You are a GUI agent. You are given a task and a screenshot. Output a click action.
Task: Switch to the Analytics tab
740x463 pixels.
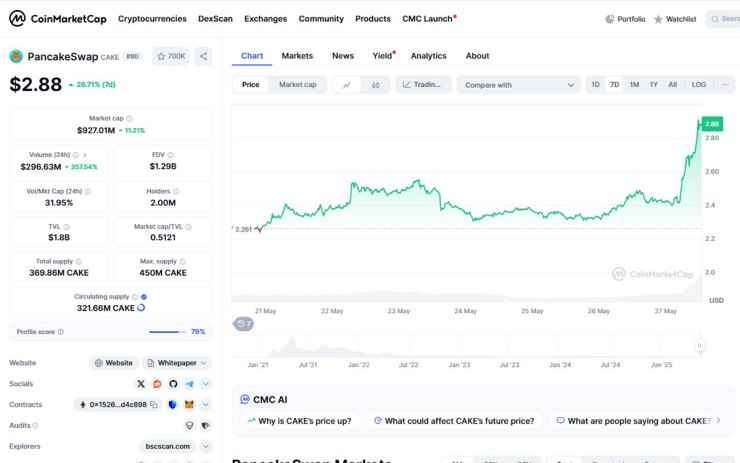pyautogui.click(x=429, y=56)
